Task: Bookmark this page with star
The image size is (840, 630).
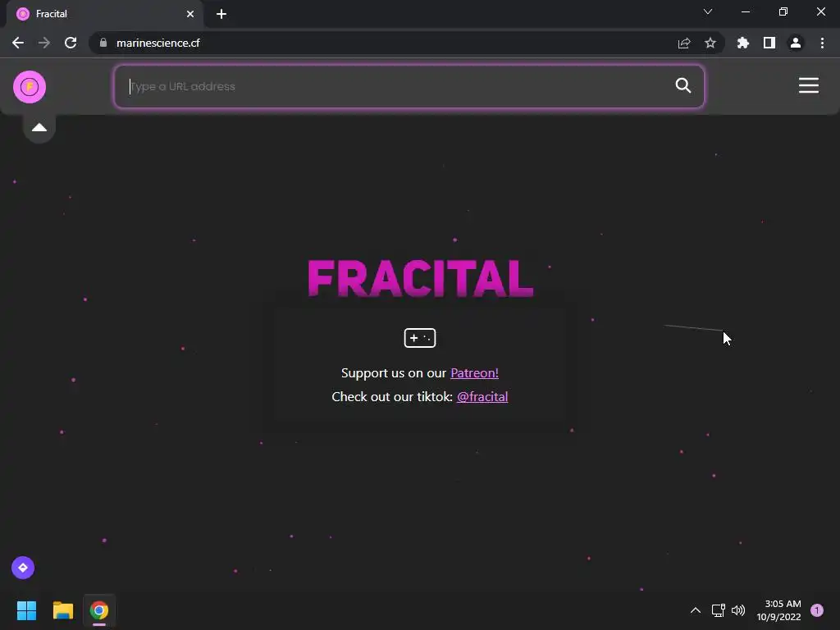Action: tap(710, 43)
